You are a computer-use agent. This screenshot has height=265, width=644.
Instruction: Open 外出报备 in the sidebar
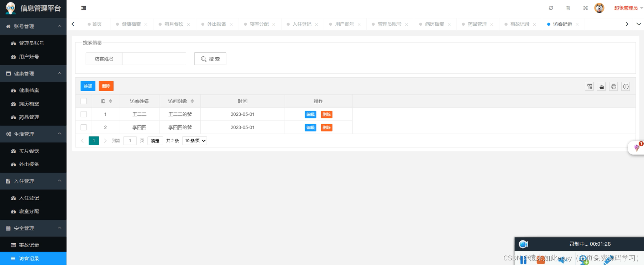[33, 164]
